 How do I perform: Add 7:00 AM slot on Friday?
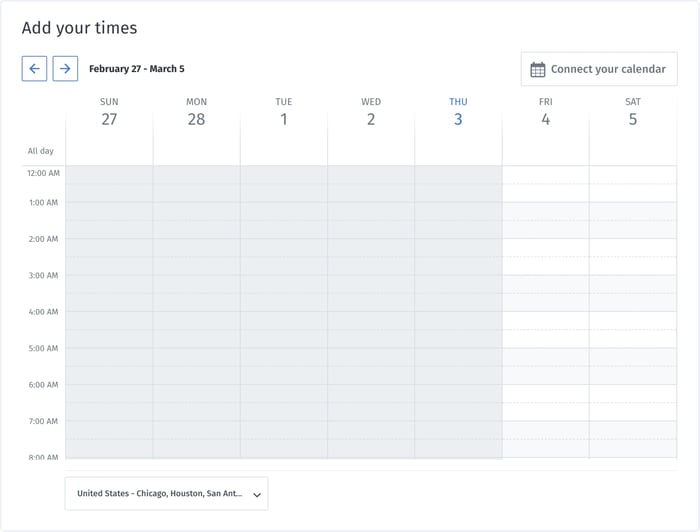pyautogui.click(x=546, y=439)
